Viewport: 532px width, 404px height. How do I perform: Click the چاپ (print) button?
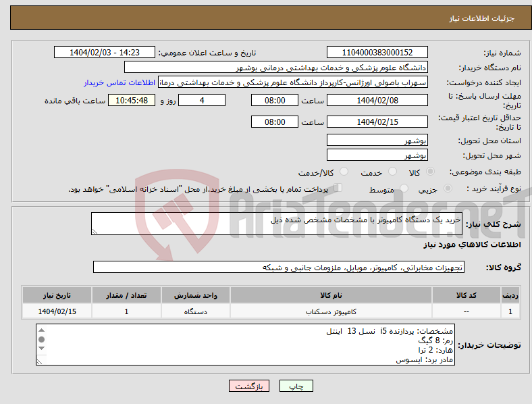pos(296,386)
